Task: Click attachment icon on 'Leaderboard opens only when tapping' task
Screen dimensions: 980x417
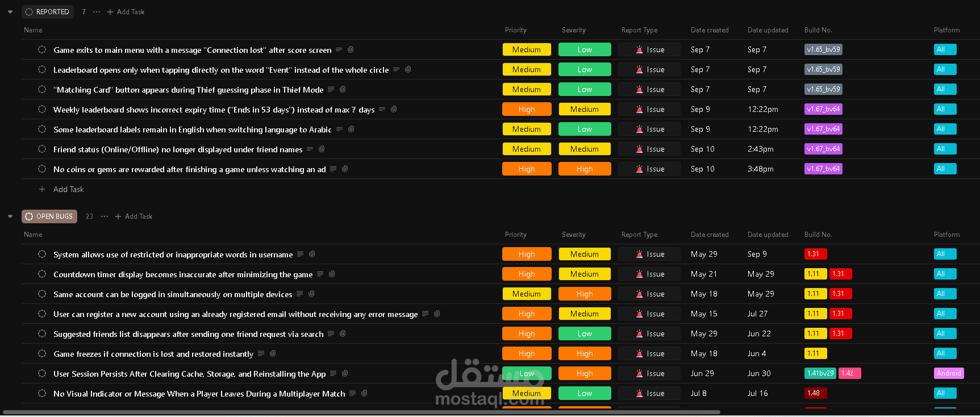Action: 408,69
